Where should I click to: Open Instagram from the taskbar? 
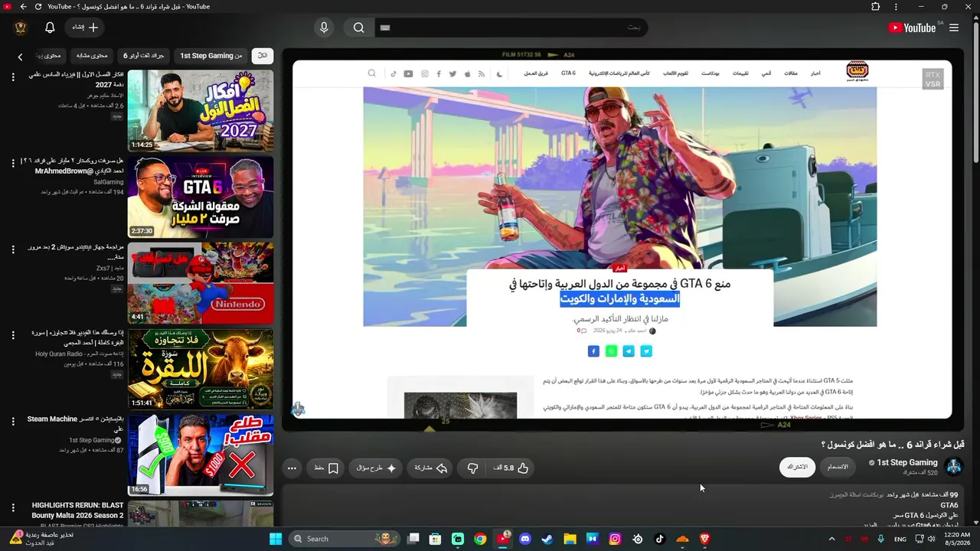coord(615,539)
